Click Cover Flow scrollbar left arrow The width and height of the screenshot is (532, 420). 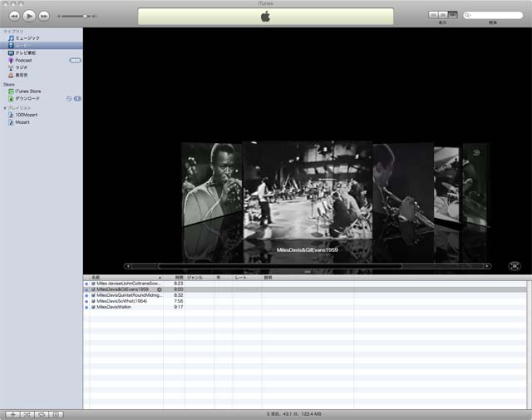click(x=127, y=266)
